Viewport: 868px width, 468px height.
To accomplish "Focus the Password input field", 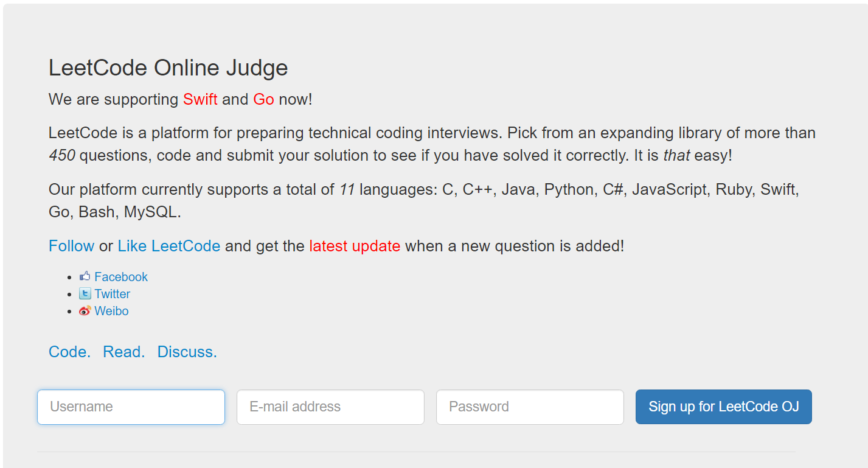I will coord(530,407).
